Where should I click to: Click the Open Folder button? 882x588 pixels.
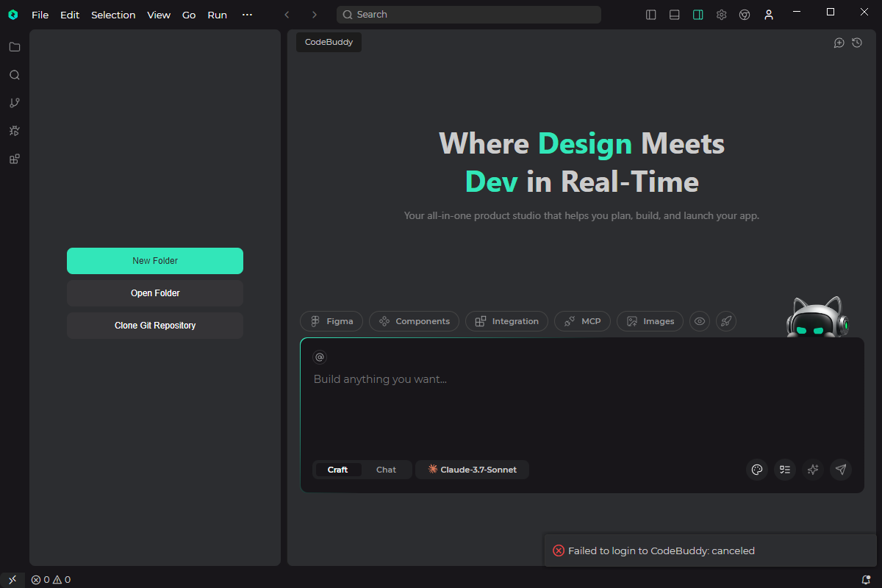[x=155, y=293]
